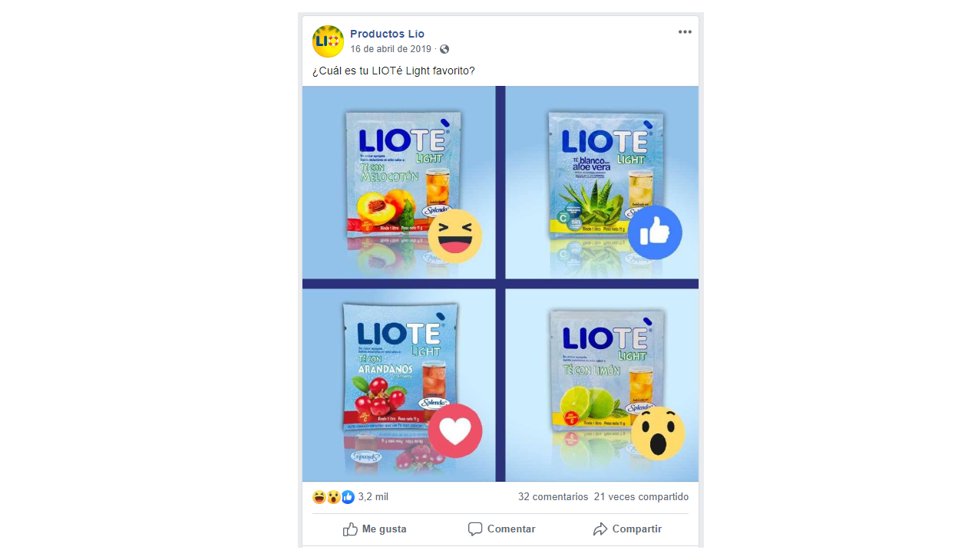View the 3,2 mil reactions count

click(373, 497)
